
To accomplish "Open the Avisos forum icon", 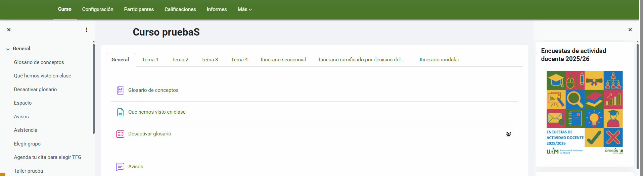I will 120,167.
